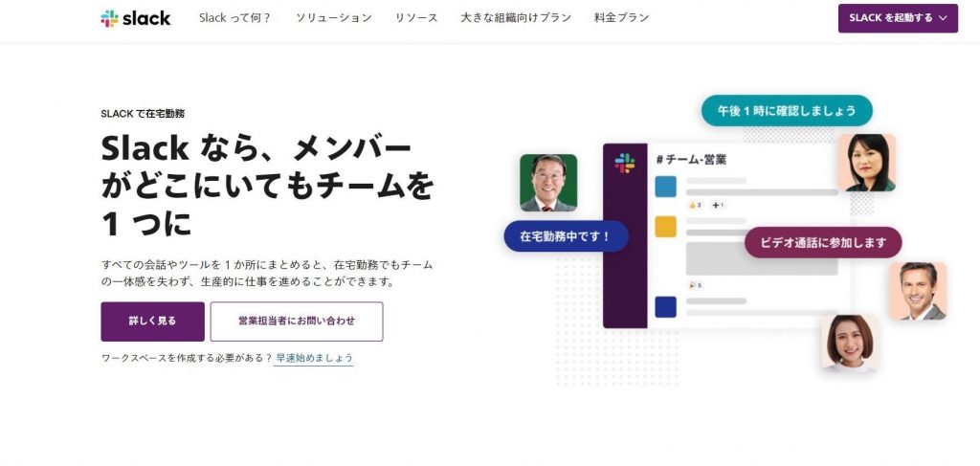Open the ソリューション navigation menu
Screen dimensions: 980x466
point(333,18)
